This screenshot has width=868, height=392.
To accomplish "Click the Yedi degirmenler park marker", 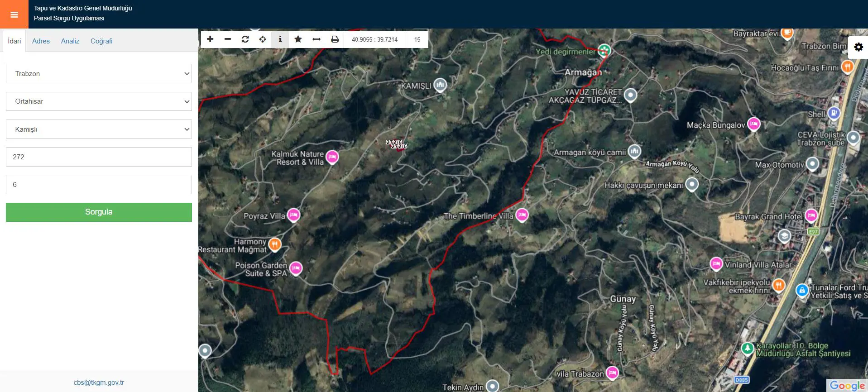I will [x=604, y=51].
